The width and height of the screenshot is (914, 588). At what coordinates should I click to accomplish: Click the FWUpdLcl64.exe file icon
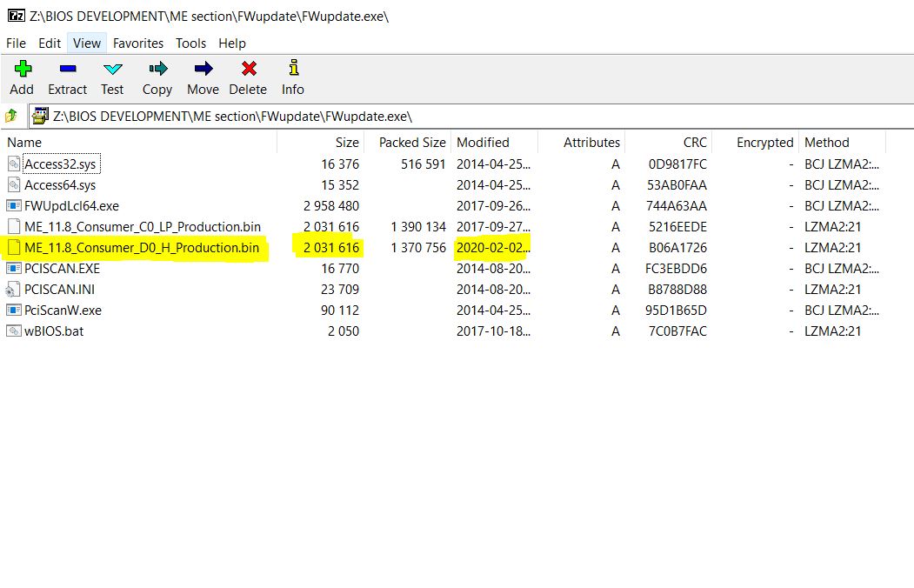[14, 205]
